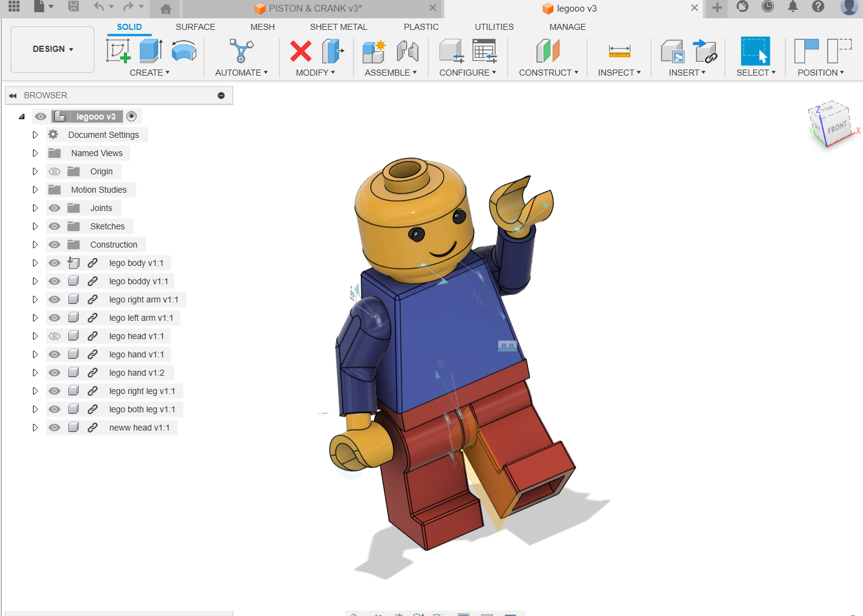Select the Measure tool icon

[x=619, y=51]
